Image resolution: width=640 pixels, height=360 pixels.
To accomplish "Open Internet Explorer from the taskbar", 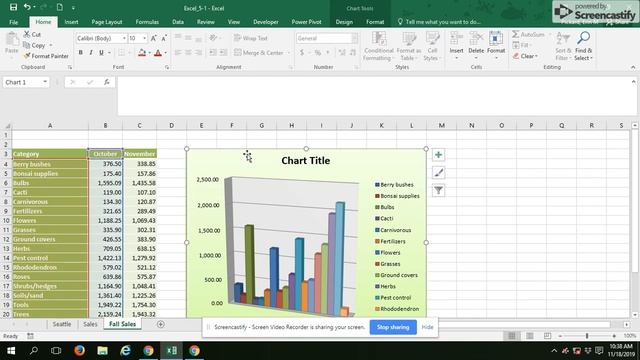I will pyautogui.click(x=125, y=351).
